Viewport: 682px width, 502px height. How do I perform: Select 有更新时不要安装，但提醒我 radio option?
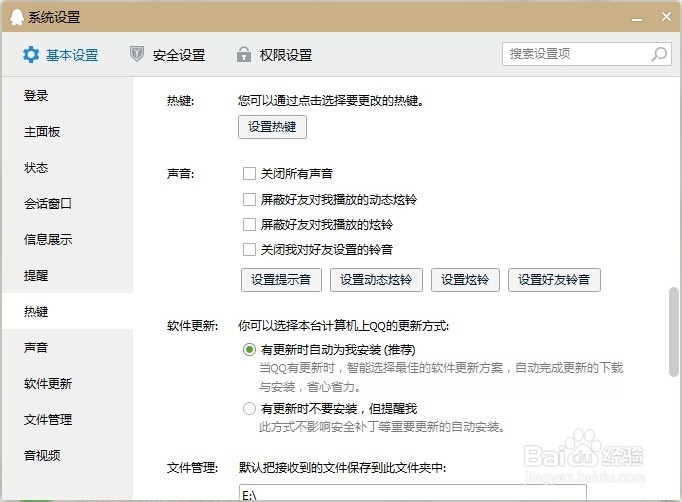point(249,408)
